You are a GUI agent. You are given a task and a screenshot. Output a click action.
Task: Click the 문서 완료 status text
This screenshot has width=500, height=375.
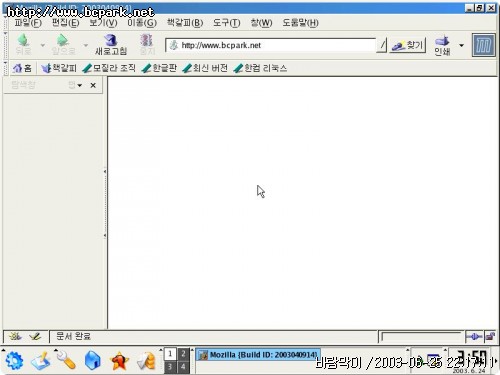click(x=73, y=336)
